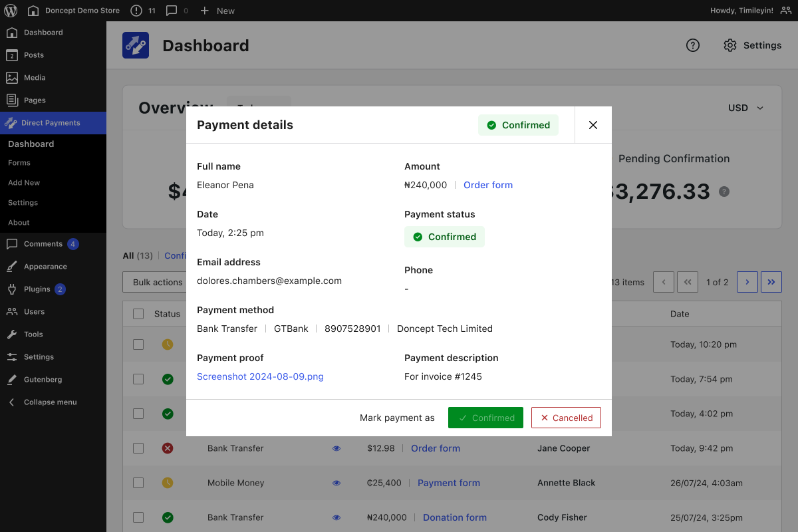Click account number 8907528901
The image size is (798, 532).
pos(352,329)
